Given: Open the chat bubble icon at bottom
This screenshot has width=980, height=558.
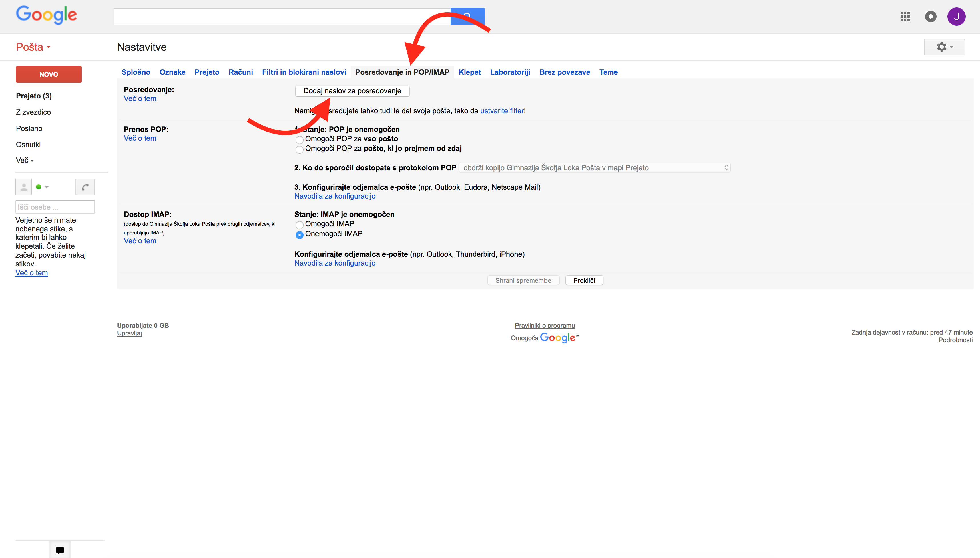Looking at the screenshot, I should coord(60,550).
